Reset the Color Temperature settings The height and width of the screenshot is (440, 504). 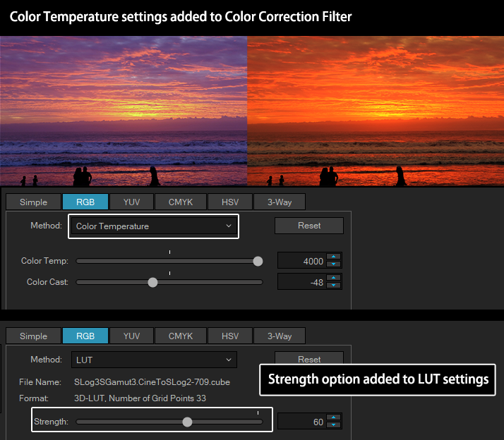pos(309,226)
